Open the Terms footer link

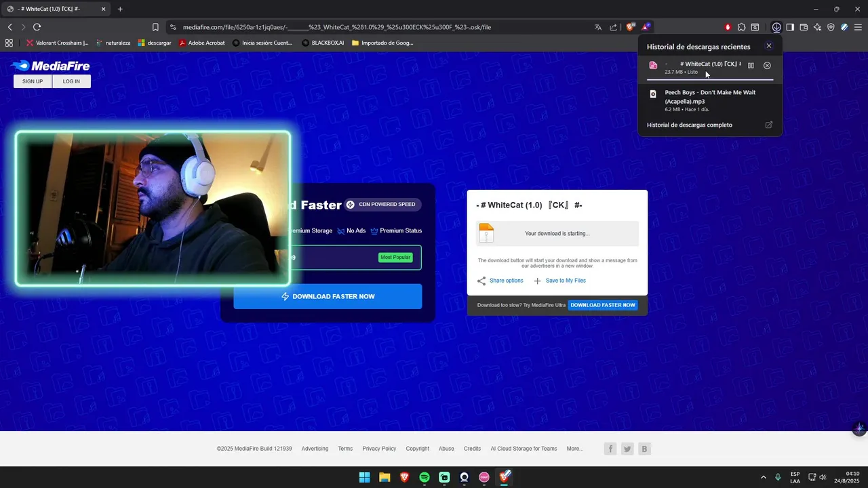[345, 449]
